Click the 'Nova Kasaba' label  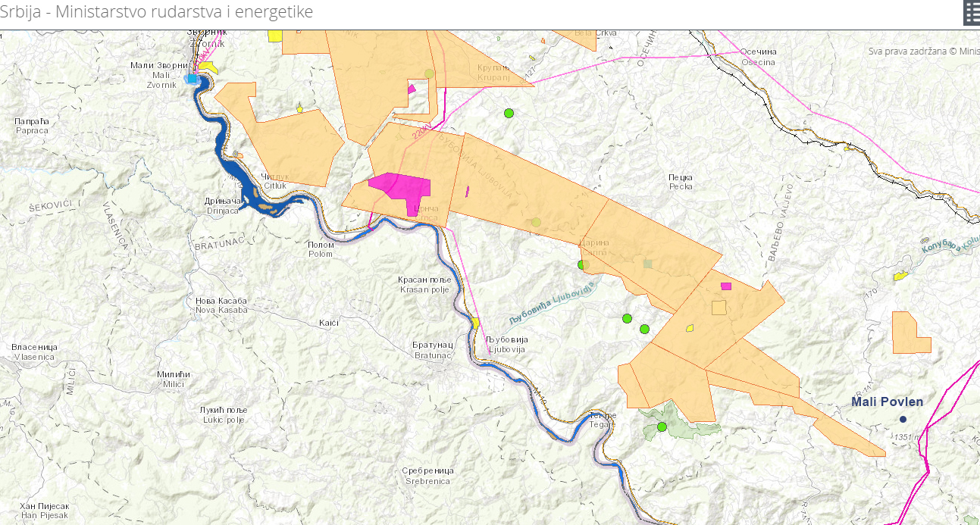click(221, 305)
